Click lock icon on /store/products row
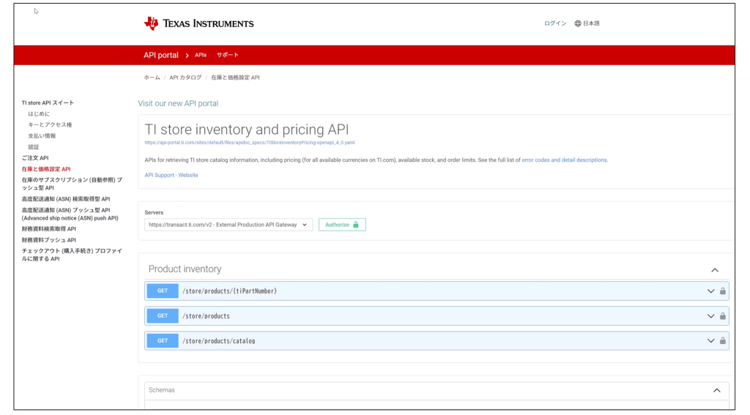Image resolution: width=750 pixels, height=415 pixels. [723, 316]
